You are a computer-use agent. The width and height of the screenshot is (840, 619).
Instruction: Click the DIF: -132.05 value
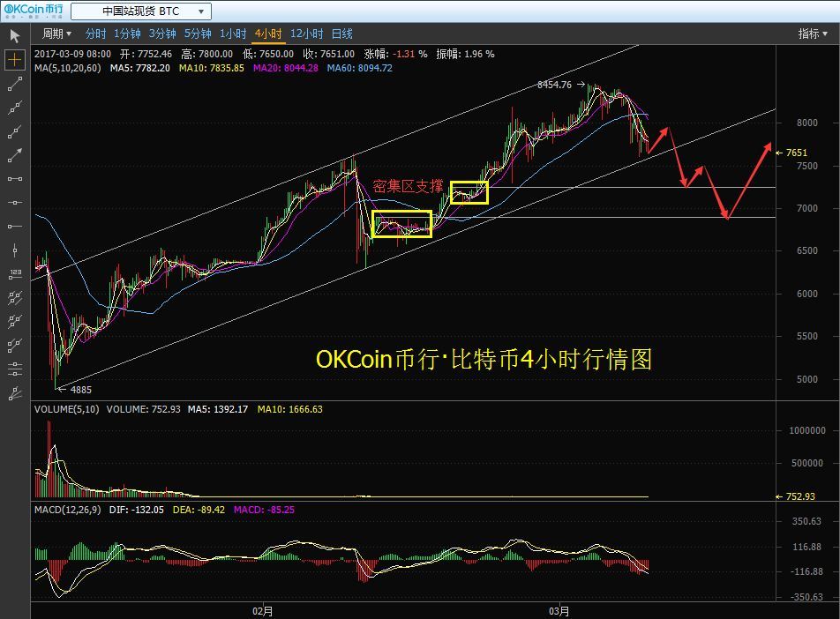click(137, 510)
